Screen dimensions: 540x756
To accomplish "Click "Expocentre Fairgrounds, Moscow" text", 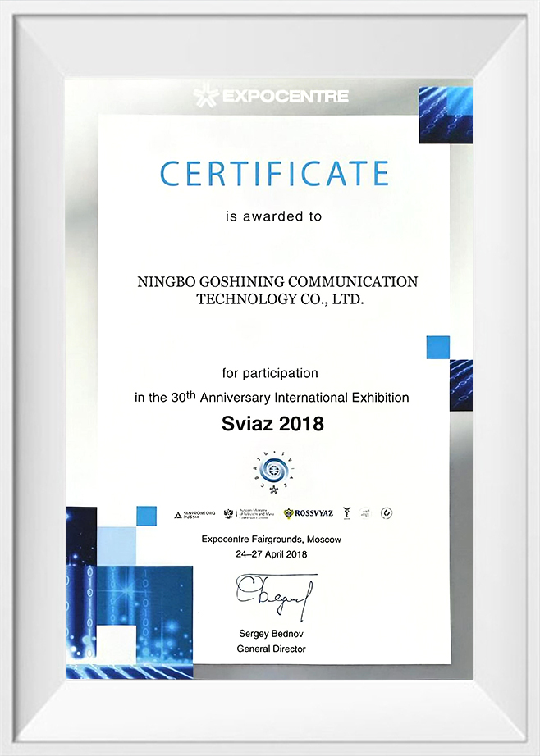I will pyautogui.click(x=271, y=539).
